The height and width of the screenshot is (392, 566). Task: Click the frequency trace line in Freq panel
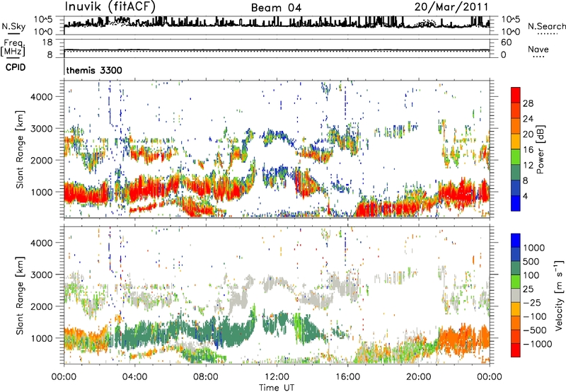[x=277, y=50]
